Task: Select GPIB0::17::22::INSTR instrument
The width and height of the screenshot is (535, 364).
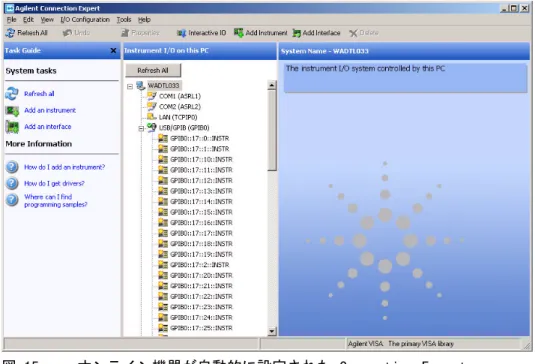Action: [x=201, y=296]
